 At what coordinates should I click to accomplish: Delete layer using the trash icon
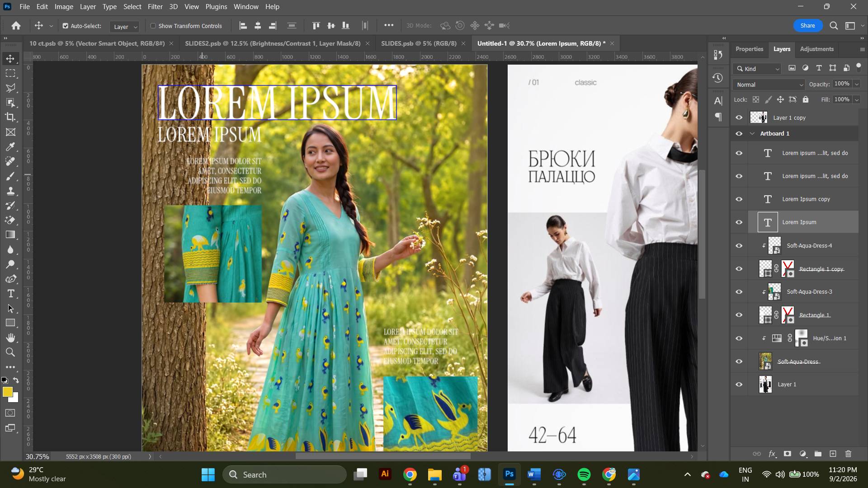(848, 454)
